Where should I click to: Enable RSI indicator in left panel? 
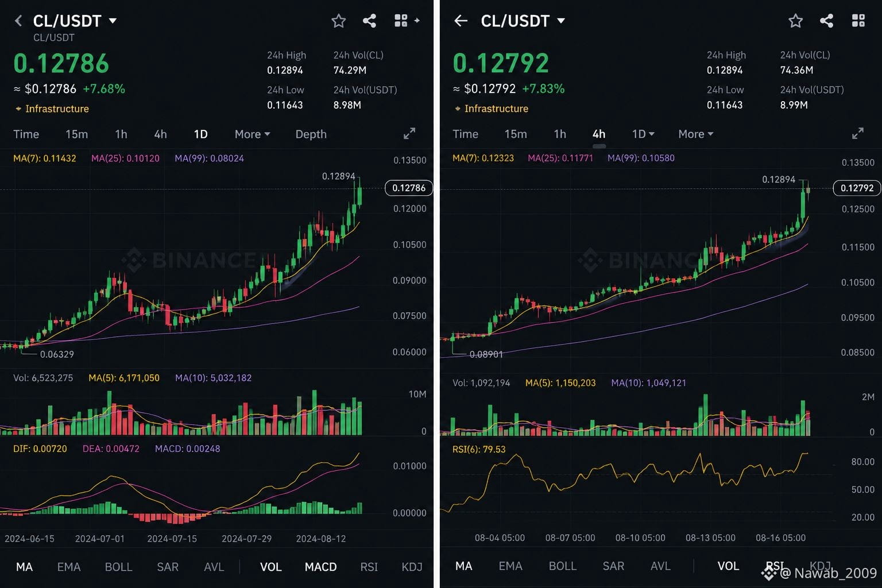tap(369, 567)
